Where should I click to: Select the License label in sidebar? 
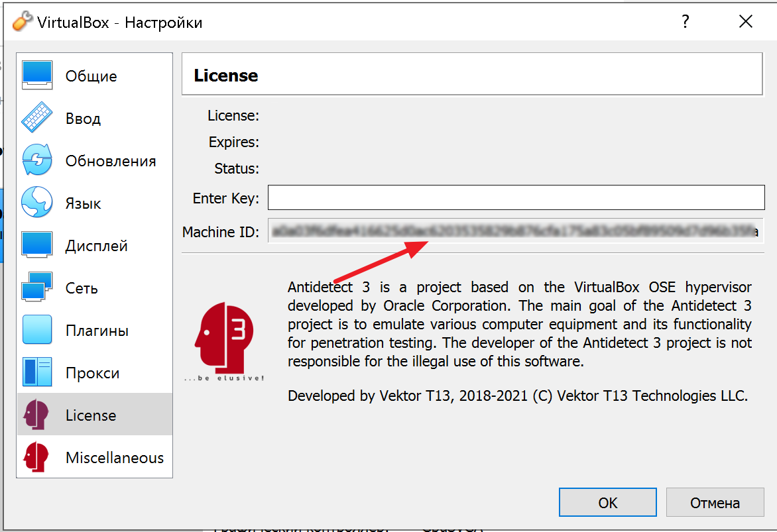[x=91, y=415]
